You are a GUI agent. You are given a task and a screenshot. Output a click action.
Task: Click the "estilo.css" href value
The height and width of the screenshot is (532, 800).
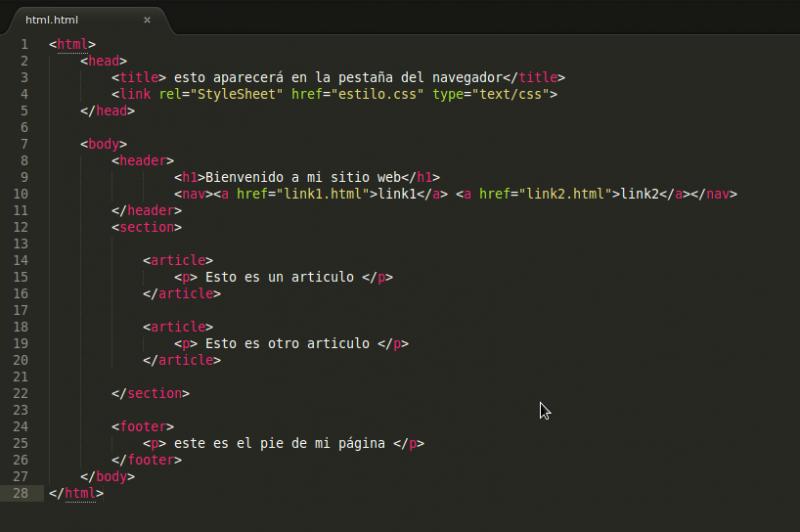pyautogui.click(x=378, y=94)
